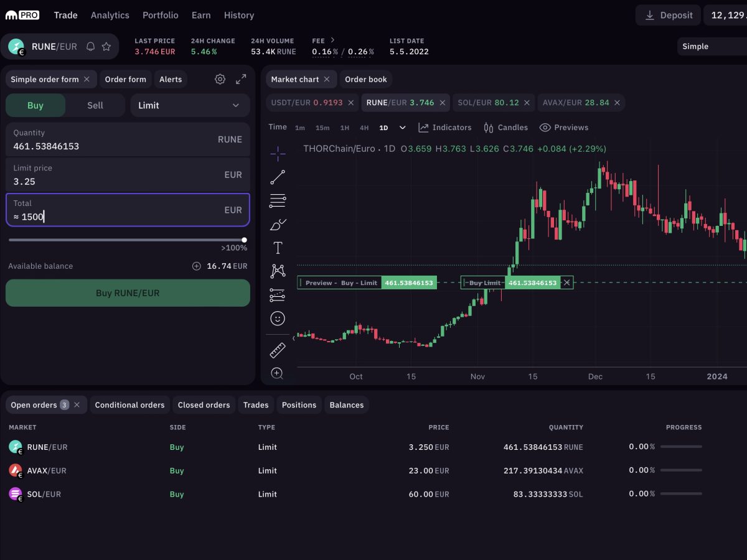Click the Deposit button
The height and width of the screenshot is (560, 747).
[x=669, y=15]
